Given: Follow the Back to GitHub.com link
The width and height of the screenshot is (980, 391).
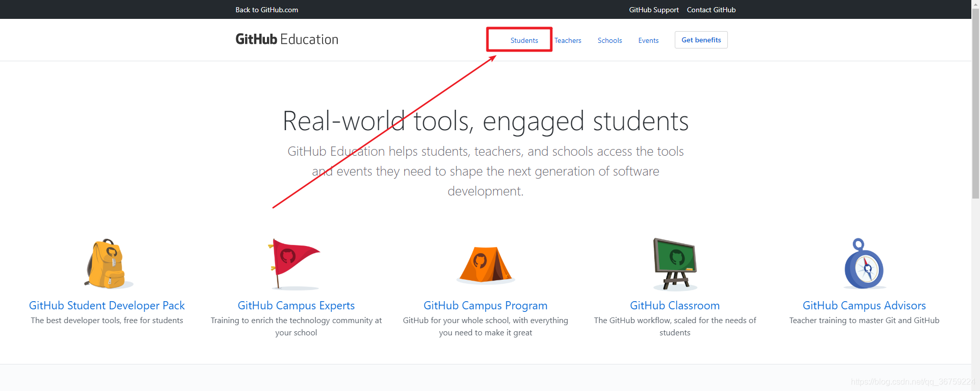Looking at the screenshot, I should pyautogui.click(x=267, y=10).
